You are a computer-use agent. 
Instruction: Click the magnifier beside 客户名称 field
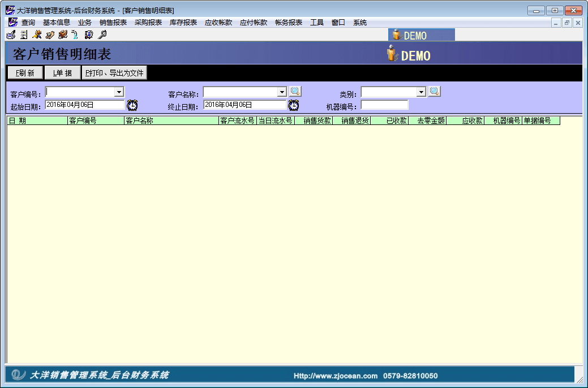pos(295,91)
